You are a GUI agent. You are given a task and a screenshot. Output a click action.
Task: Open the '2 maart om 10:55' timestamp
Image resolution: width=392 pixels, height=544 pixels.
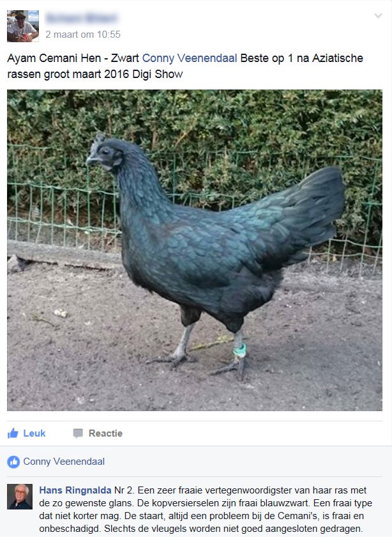(83, 35)
